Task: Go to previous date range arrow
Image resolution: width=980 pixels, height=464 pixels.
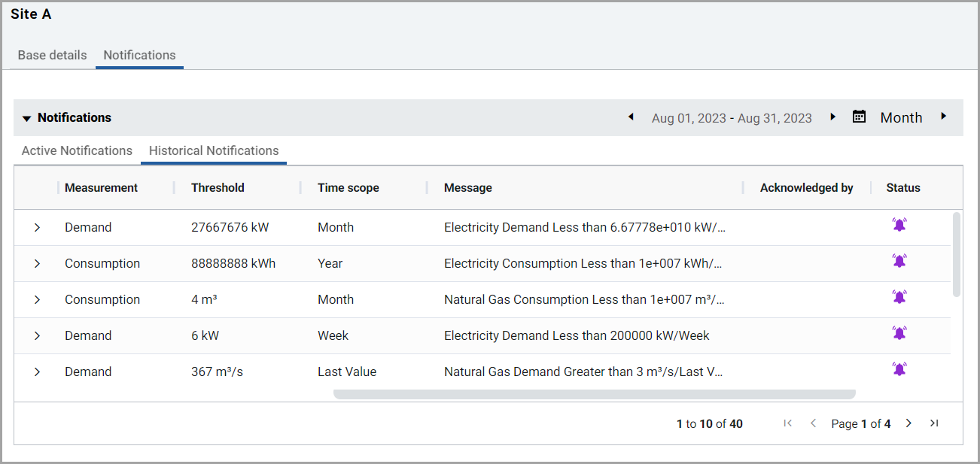Action: (x=631, y=117)
